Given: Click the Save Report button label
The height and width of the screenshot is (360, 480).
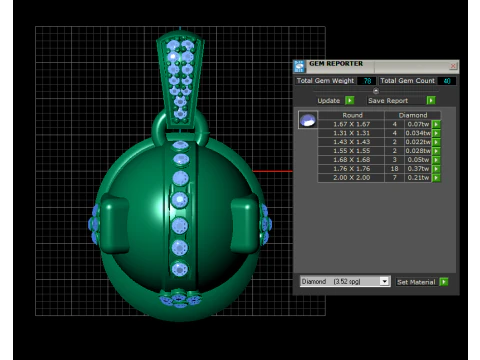Looking at the screenshot, I should 388,101.
